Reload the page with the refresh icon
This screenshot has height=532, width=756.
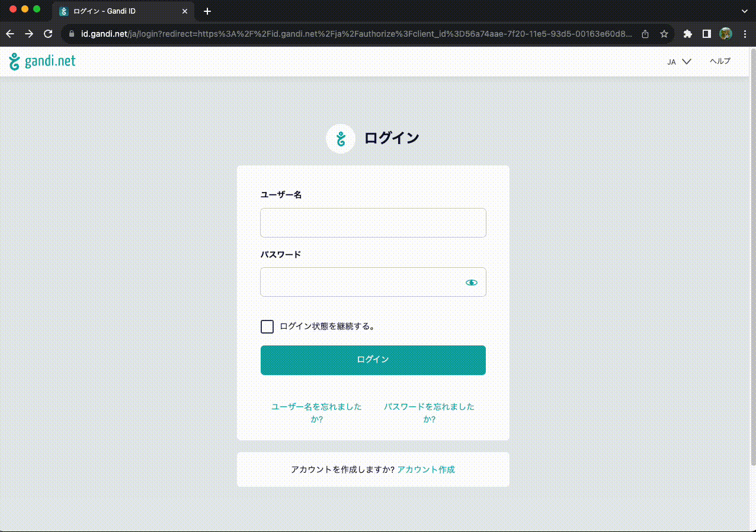tap(49, 34)
